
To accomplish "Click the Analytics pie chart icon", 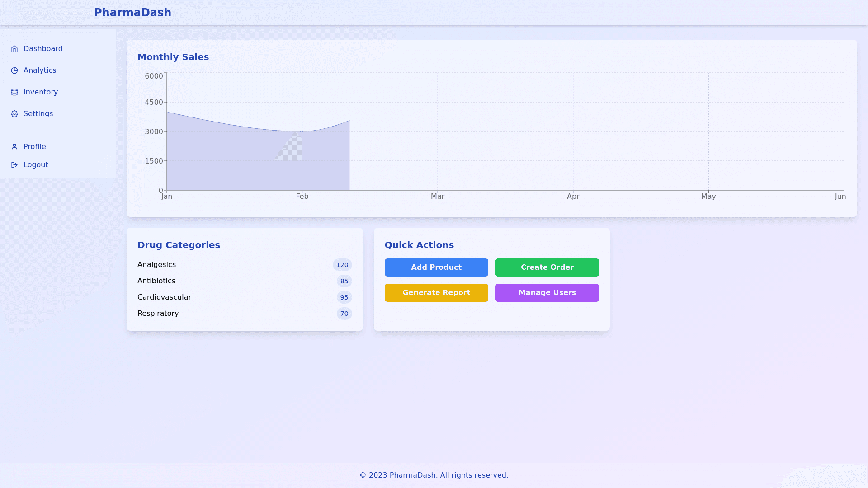I will point(14,70).
